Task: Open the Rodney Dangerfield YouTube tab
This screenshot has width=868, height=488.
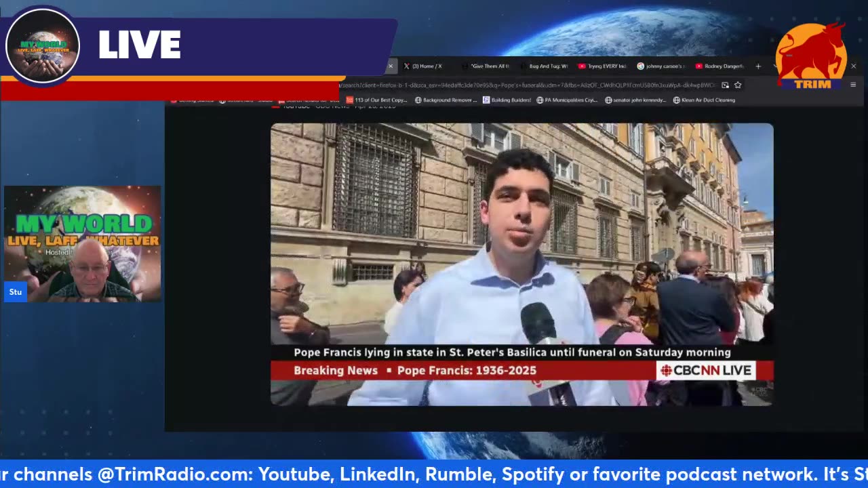Action: coord(719,66)
